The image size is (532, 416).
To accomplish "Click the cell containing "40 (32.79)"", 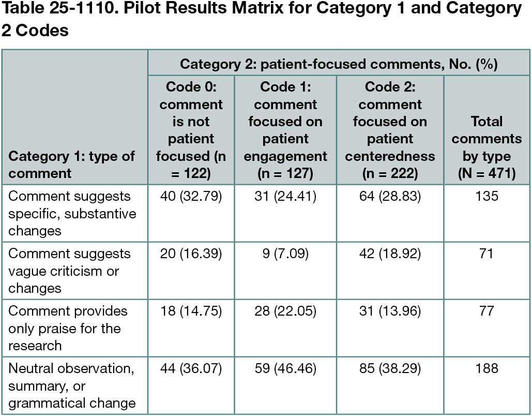I will point(191,197).
